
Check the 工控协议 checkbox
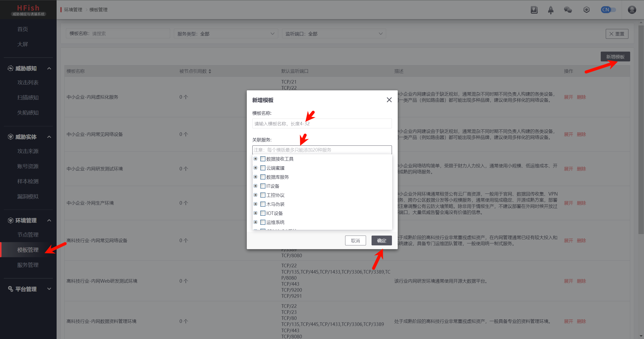[x=263, y=195]
